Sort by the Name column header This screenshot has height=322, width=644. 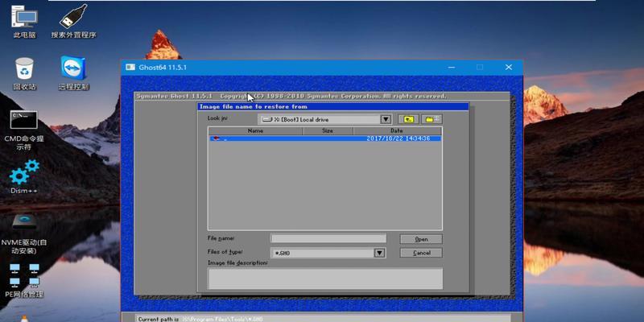[255, 130]
